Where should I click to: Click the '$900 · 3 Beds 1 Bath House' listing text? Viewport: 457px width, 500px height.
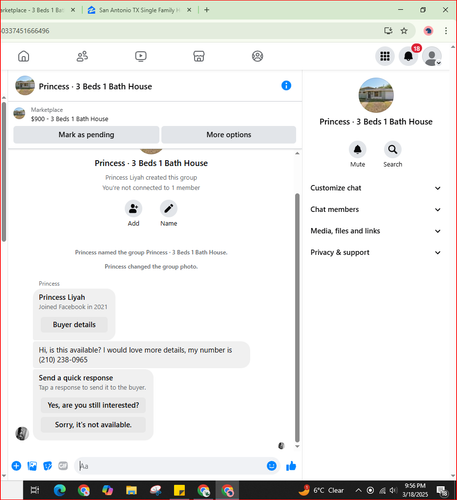click(69, 119)
